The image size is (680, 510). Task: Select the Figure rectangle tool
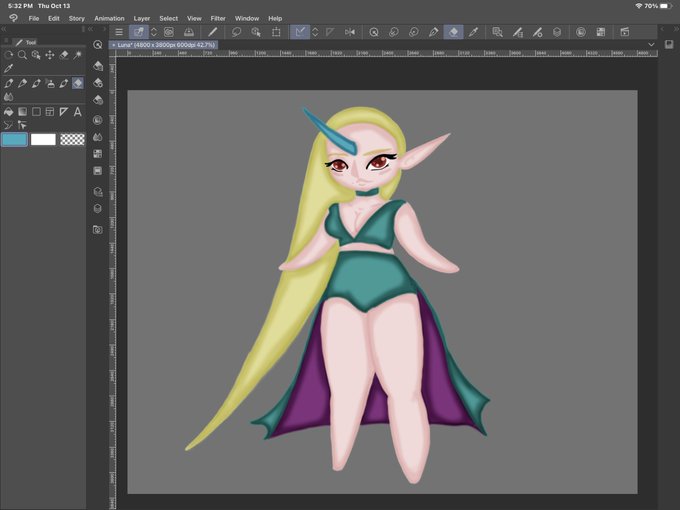pos(36,112)
